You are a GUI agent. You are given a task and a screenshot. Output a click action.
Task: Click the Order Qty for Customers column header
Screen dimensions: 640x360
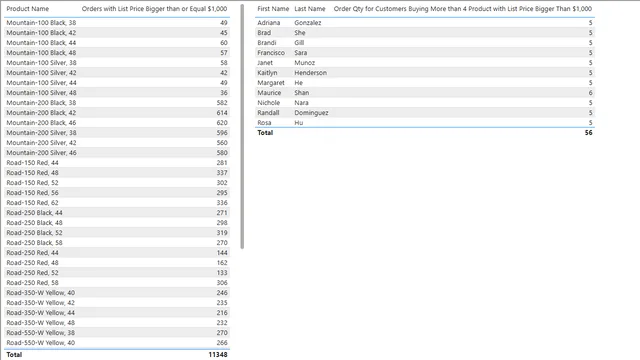462,9
